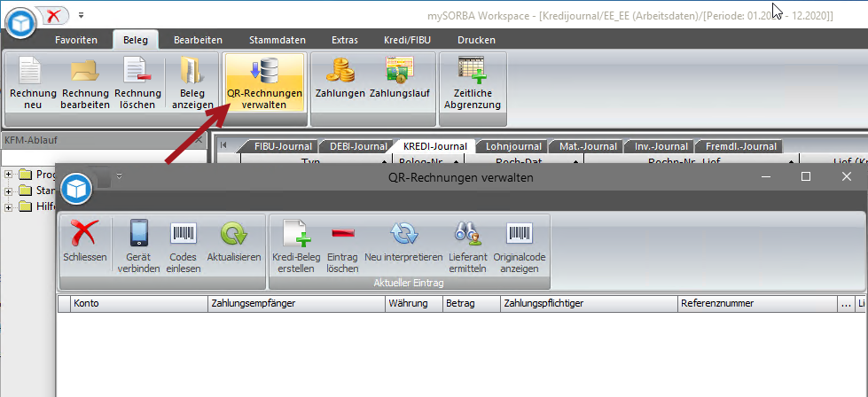Viewport: 868px width, 397px height.
Task: Click the Zahlungsempfänger column header
Action: (297, 304)
